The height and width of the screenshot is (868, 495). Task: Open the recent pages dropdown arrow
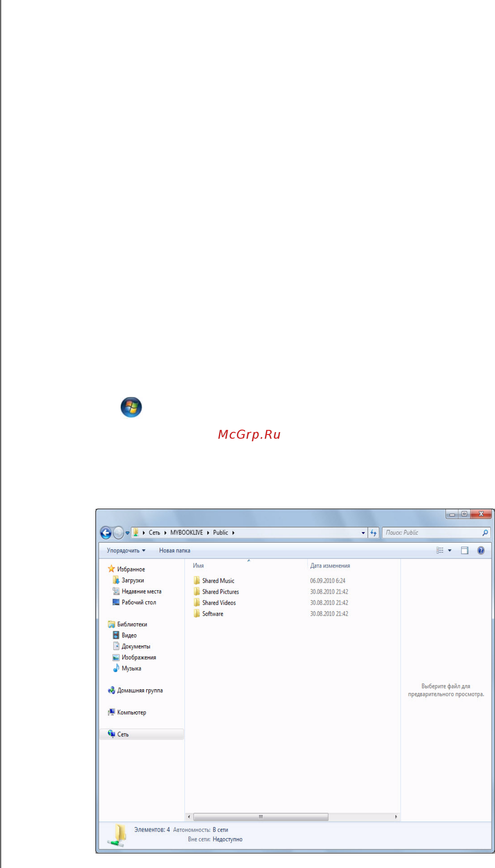[128, 533]
